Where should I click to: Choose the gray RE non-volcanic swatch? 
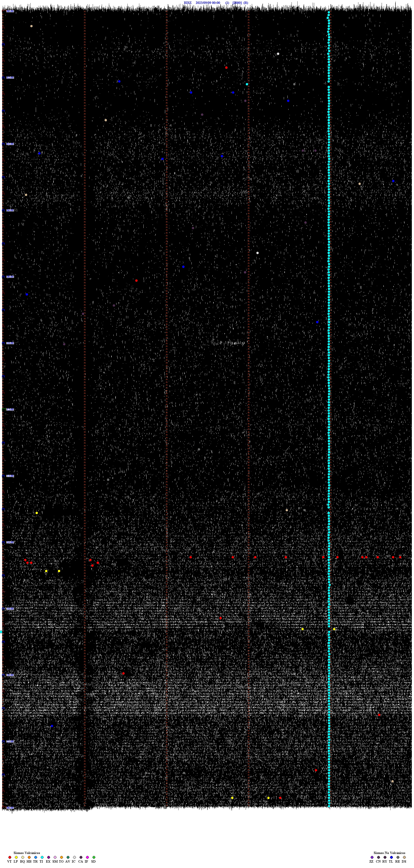click(398, 857)
